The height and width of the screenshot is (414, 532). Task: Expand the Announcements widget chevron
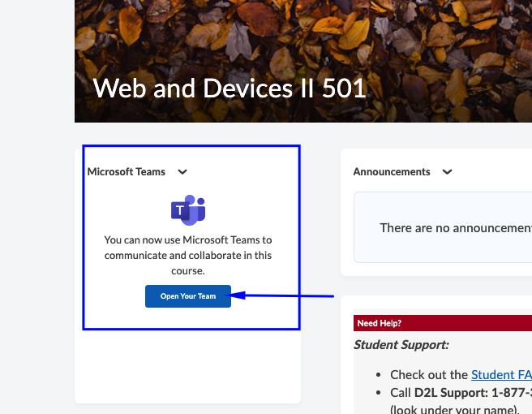447,172
